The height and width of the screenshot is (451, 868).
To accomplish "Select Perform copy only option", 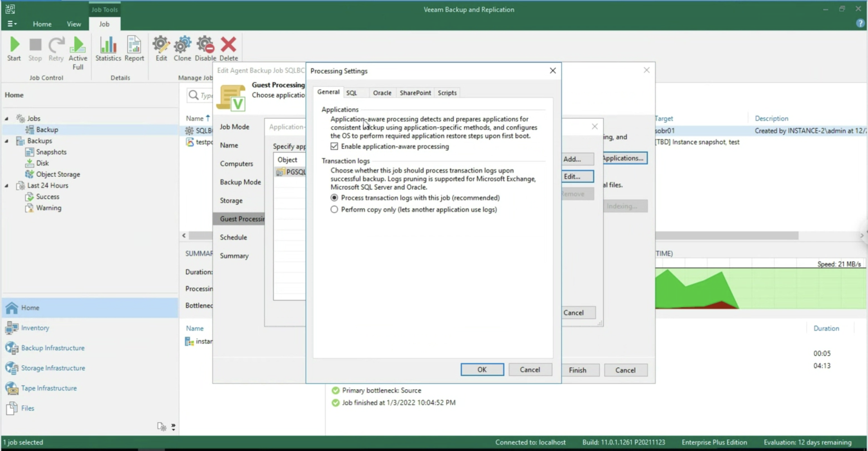I will click(x=334, y=209).
